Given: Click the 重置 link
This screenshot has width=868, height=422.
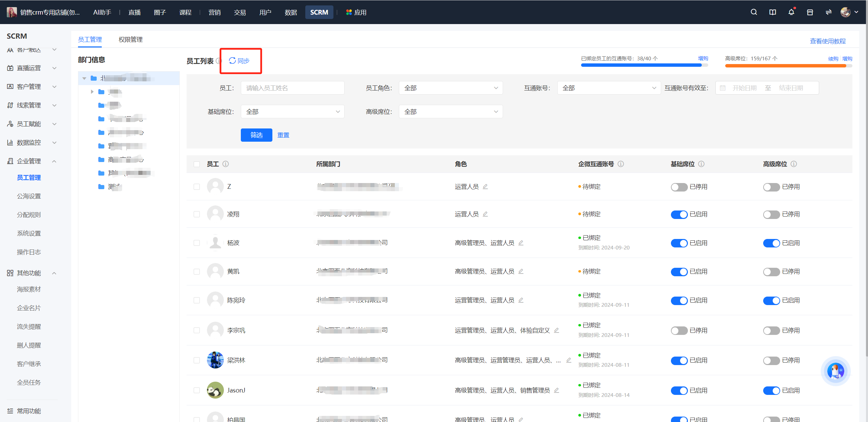Looking at the screenshot, I should pos(283,135).
